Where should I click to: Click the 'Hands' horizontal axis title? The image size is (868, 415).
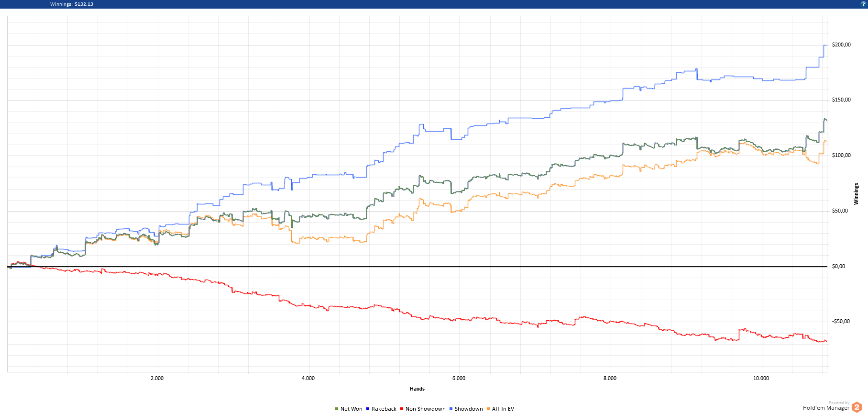point(417,389)
